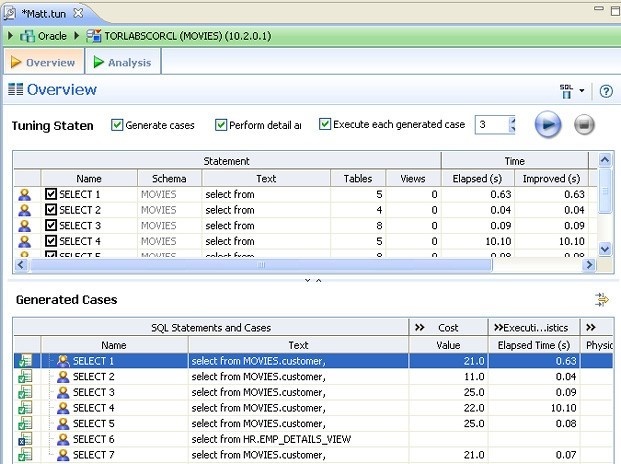The image size is (621, 464).
Task: Click the statements table scroll-down arrow
Action: [605, 249]
